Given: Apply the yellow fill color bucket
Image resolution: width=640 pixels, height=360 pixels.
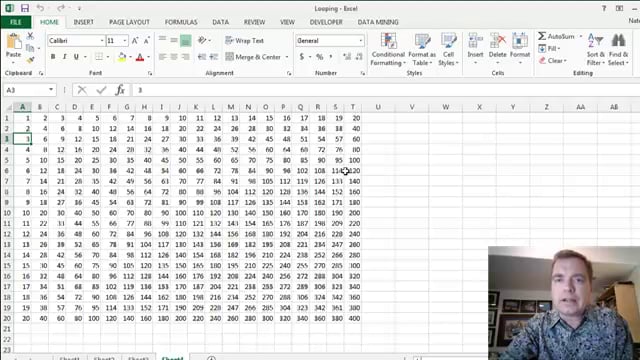Looking at the screenshot, I should 122,57.
